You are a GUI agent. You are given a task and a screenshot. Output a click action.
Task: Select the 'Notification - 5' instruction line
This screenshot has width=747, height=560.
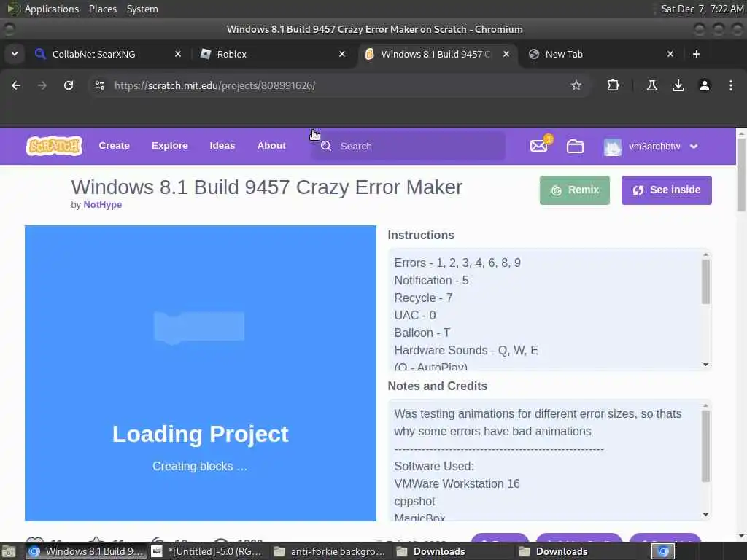(x=431, y=281)
